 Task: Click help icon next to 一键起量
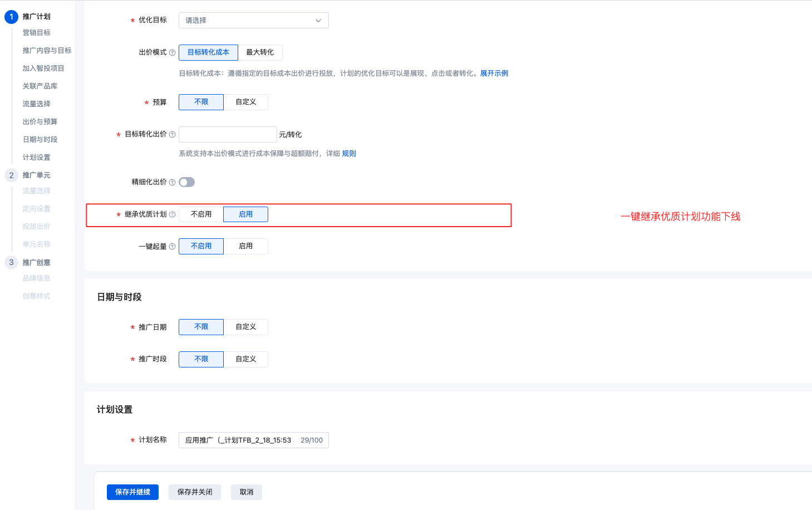click(172, 247)
